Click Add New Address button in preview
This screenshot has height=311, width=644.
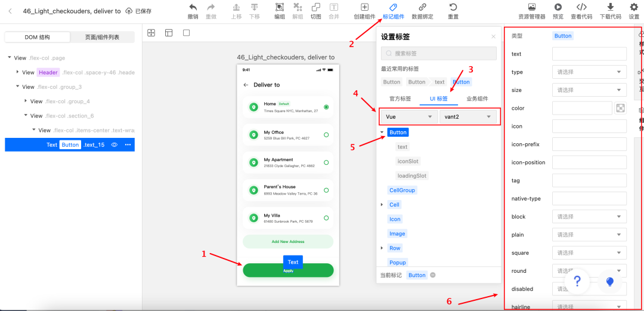click(x=288, y=242)
